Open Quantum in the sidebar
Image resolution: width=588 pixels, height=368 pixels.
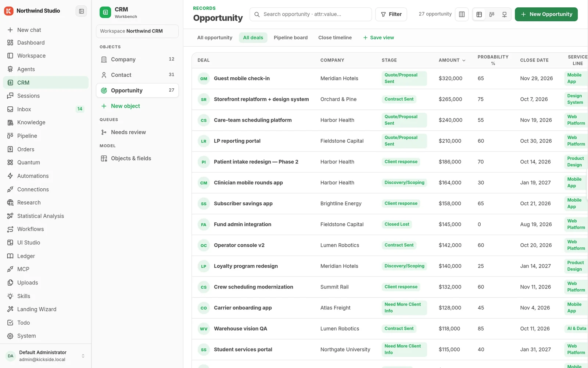(x=46, y=162)
